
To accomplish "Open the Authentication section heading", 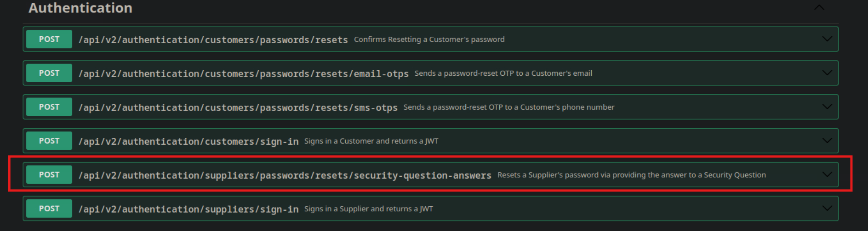I will pos(80,8).
